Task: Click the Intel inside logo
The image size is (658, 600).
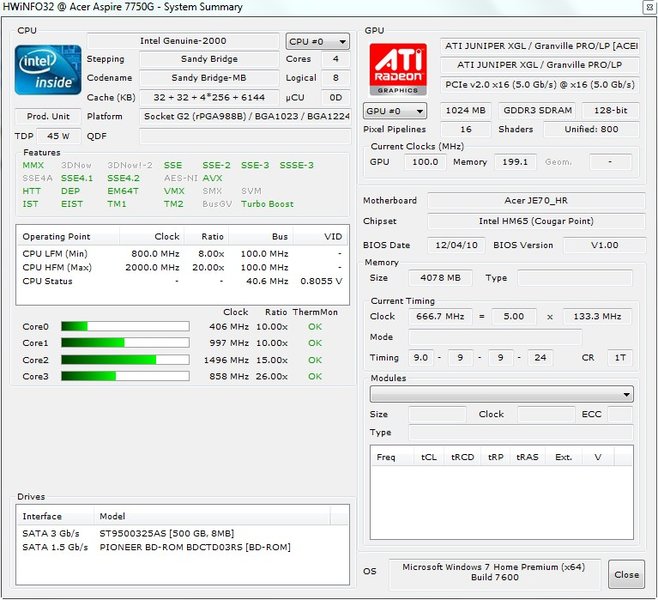Action: (x=48, y=70)
